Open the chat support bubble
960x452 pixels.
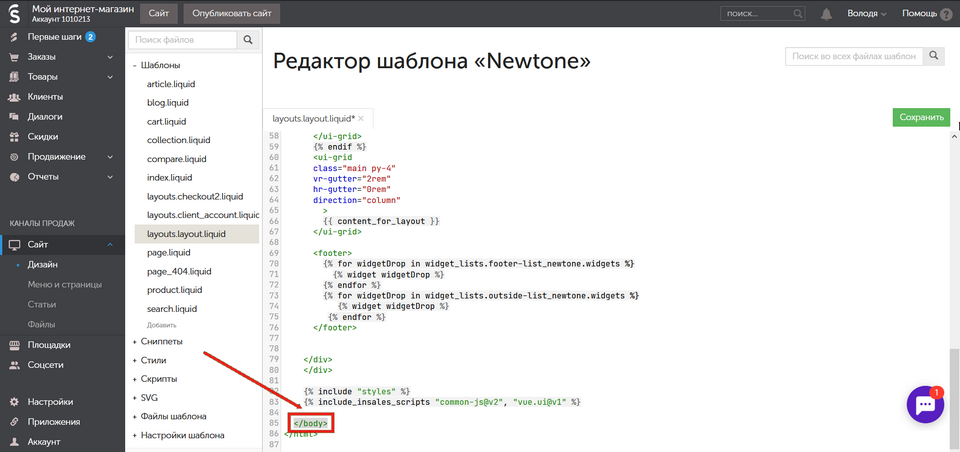click(924, 405)
